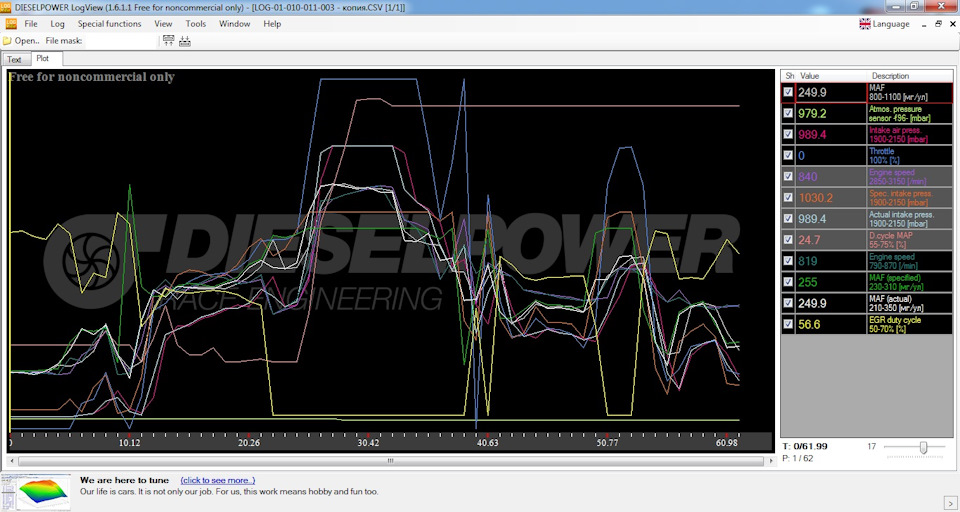Hide the MAF (specified) channel
This screenshot has width=960, height=512.
(789, 282)
